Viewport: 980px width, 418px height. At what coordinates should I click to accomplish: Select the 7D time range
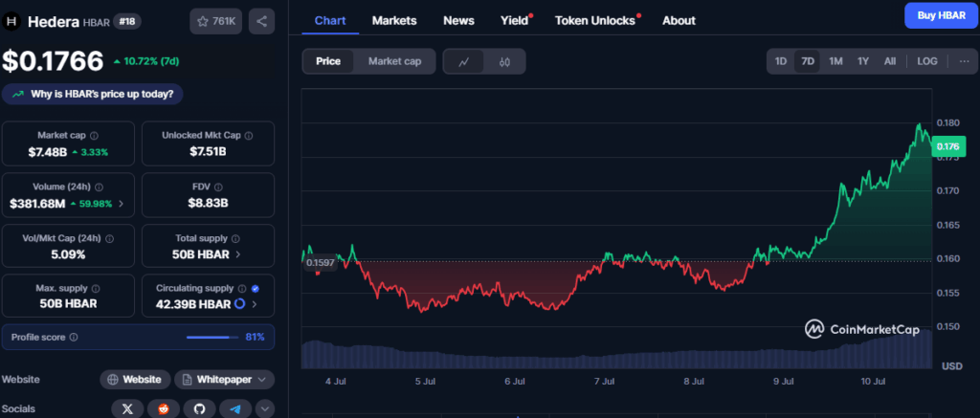[x=808, y=61]
